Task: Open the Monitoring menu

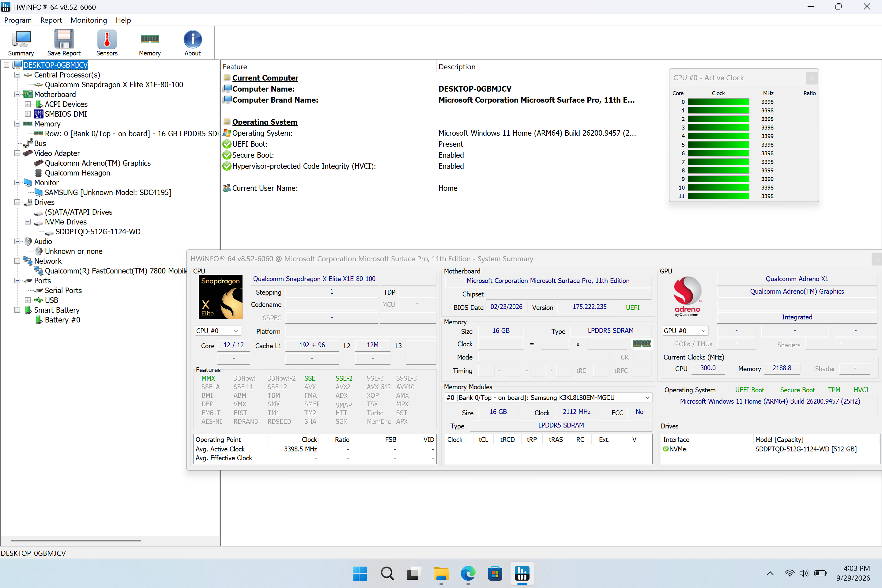Action: pos(89,20)
